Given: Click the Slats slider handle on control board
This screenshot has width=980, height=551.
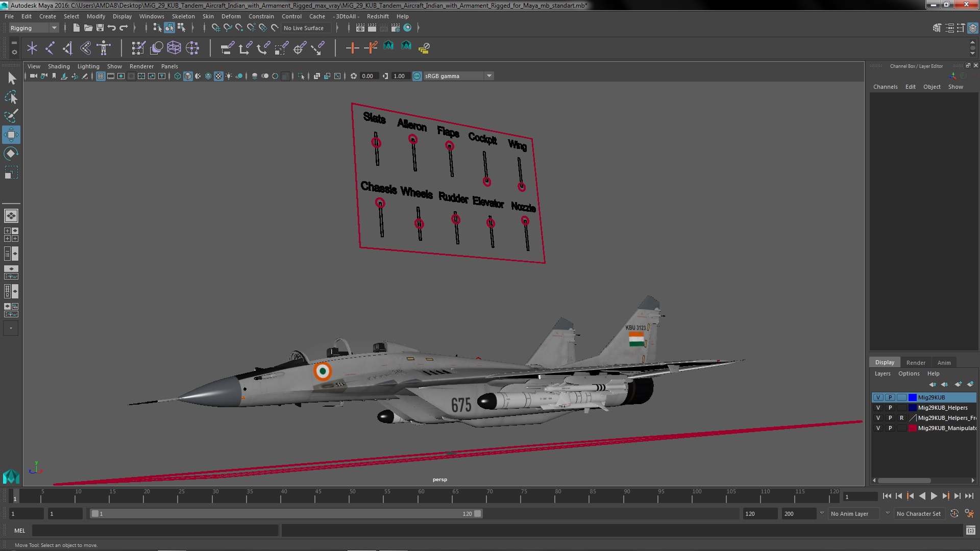Looking at the screenshot, I should (x=376, y=143).
